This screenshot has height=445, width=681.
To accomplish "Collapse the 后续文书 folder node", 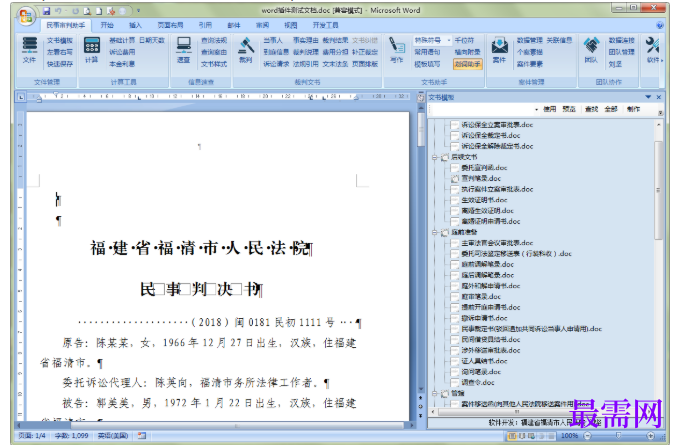I will coord(434,157).
